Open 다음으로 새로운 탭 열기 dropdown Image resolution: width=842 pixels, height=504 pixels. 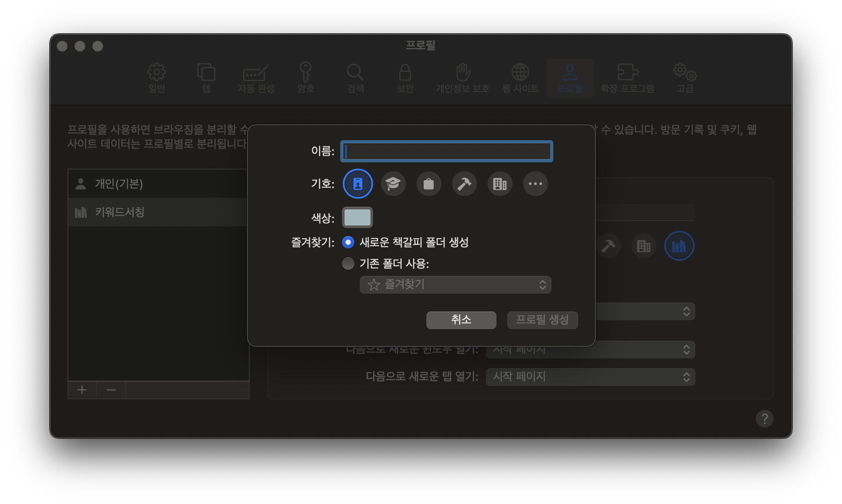point(590,377)
